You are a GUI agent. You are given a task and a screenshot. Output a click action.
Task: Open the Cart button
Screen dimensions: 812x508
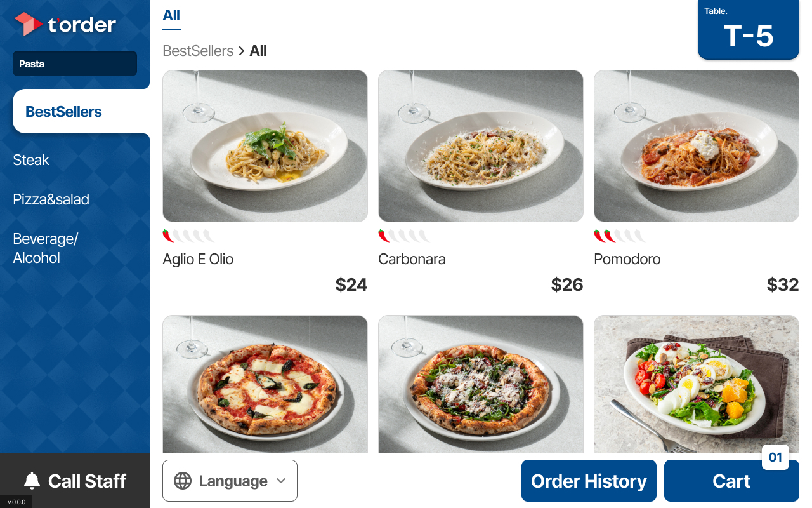click(731, 481)
